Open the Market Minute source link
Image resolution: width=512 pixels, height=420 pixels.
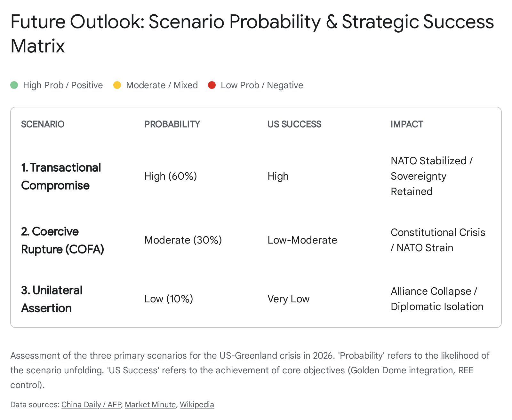point(150,405)
